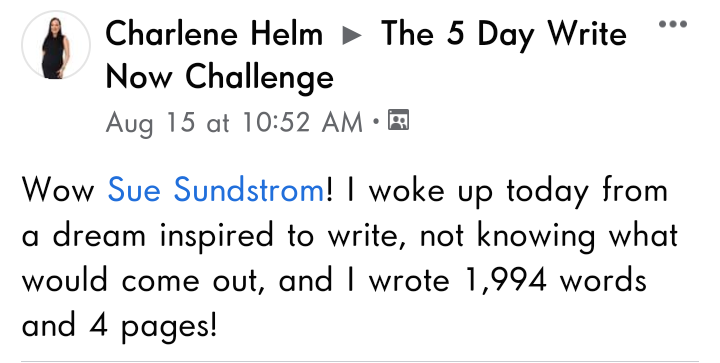Screen dimensions: 720x363
Task: Click the tagged name Sue Sundstrom
Action: tap(216, 189)
